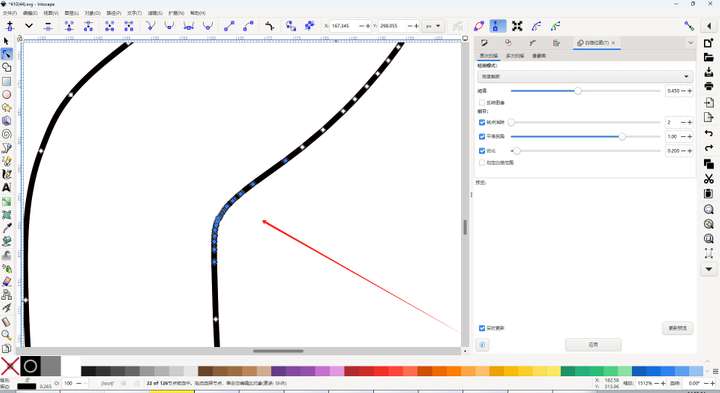Click the Apply button in trace dialog
Image resolution: width=720 pixels, height=393 pixels.
pyautogui.click(x=593, y=345)
